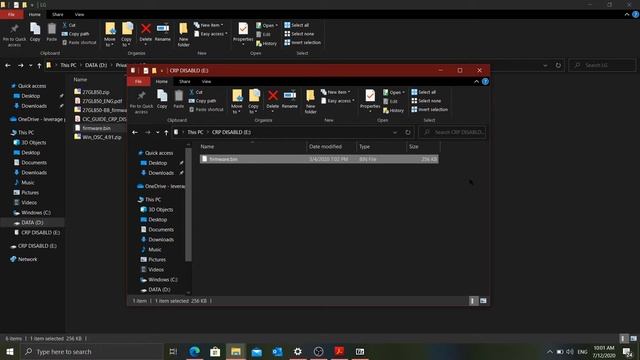This screenshot has height=360, width=640.
Task: Refresh the CRP DISABLD window address bar
Action: pyautogui.click(x=408, y=132)
